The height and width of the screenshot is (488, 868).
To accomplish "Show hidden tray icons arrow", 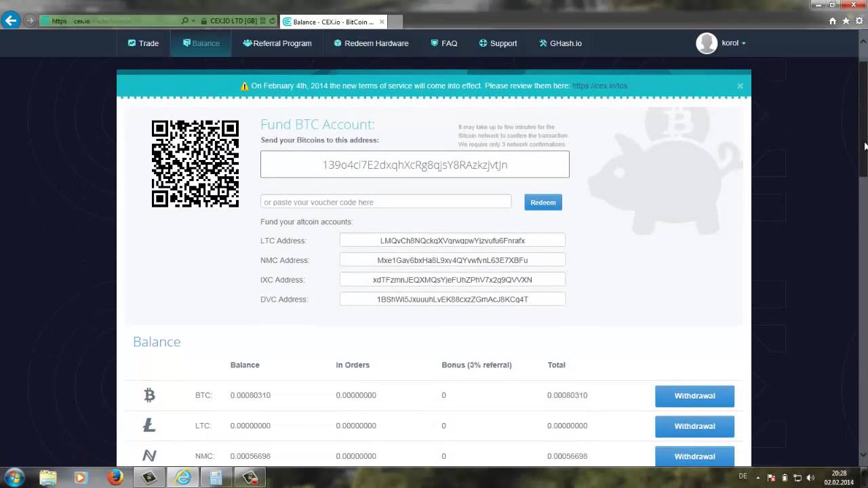I will 758,478.
